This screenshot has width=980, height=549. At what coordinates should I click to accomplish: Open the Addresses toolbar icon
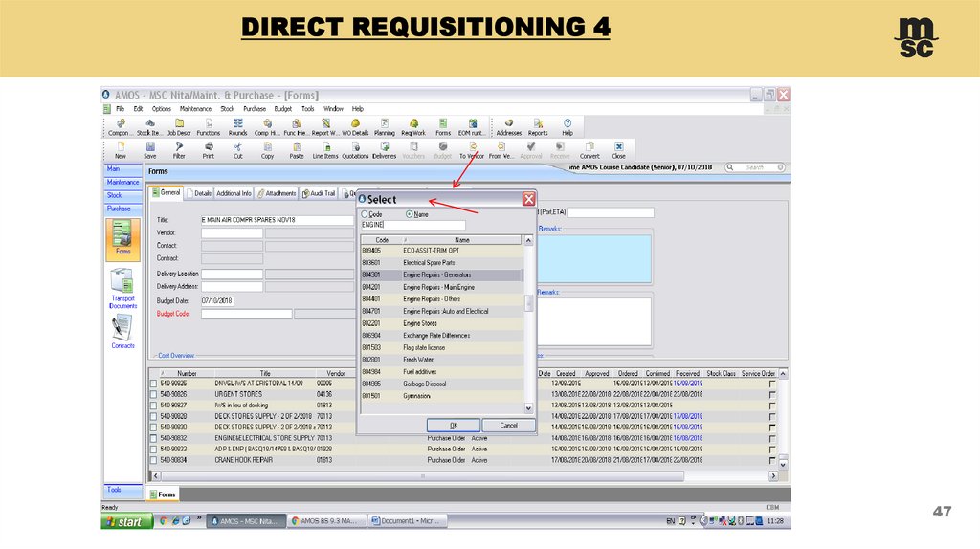tap(509, 127)
